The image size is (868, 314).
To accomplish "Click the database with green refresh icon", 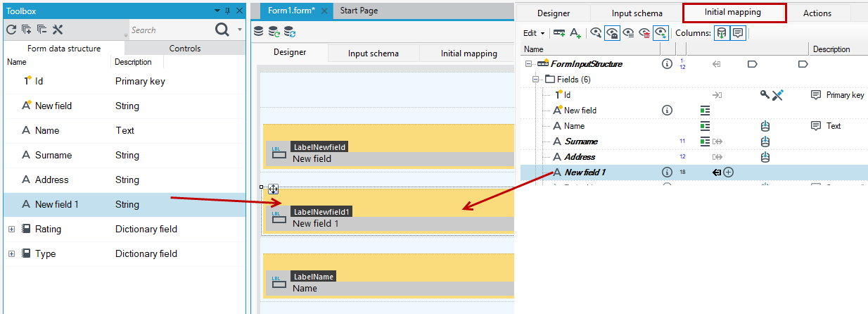I will [x=274, y=32].
